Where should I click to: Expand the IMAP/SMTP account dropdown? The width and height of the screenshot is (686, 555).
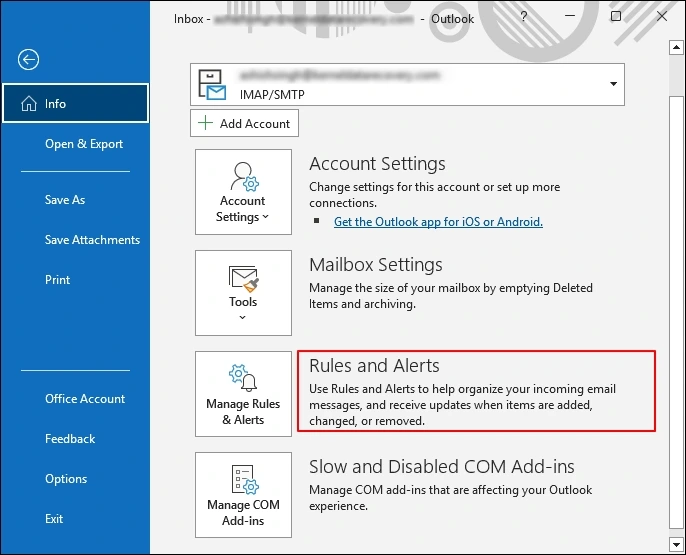pyautogui.click(x=613, y=84)
